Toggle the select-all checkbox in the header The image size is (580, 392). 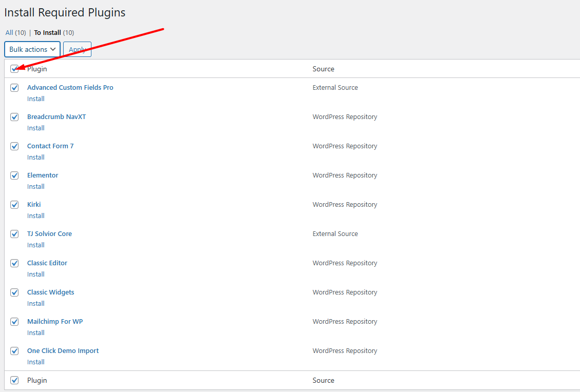(x=14, y=69)
